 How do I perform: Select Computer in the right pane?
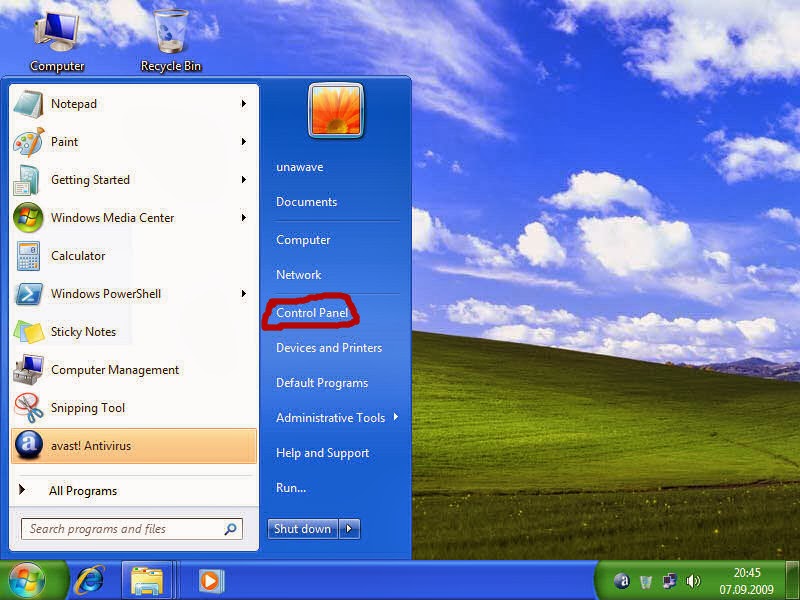(x=303, y=240)
